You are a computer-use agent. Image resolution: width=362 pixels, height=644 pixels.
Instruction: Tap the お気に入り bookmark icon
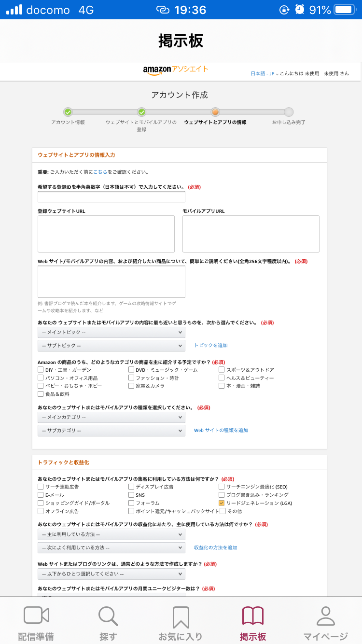181,616
